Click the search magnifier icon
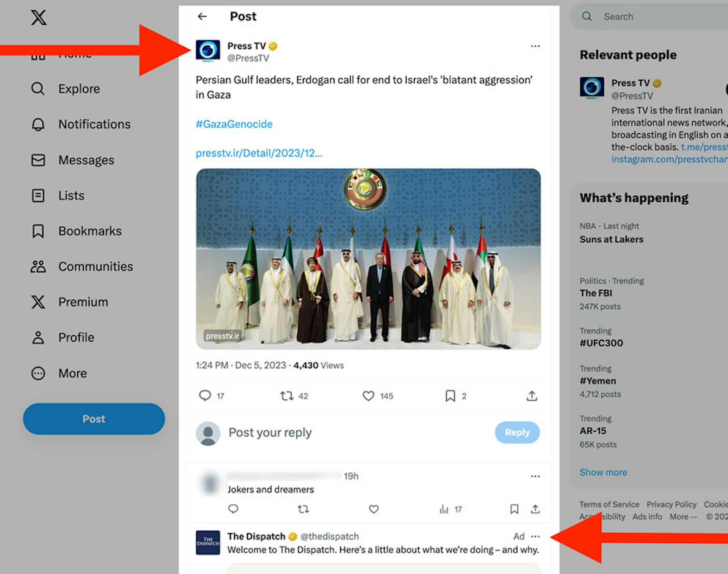This screenshot has width=728, height=574. click(x=587, y=16)
